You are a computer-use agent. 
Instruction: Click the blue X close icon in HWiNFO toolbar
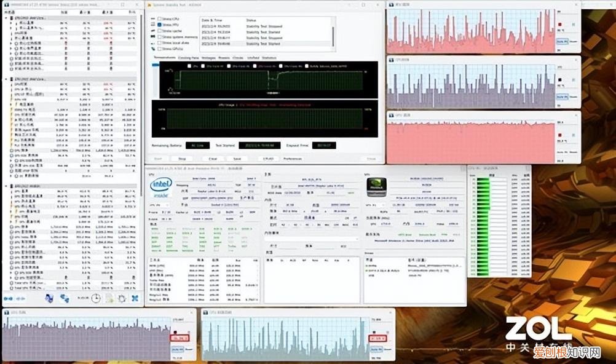135,298
